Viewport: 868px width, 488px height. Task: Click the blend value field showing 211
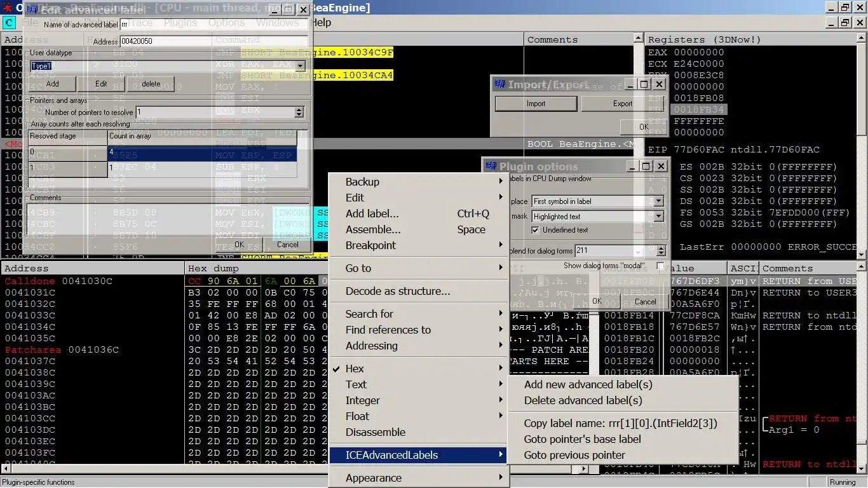615,251
